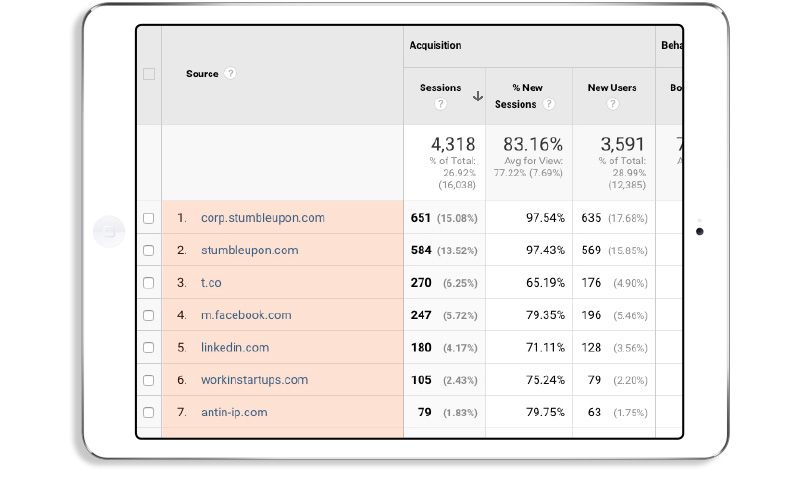Tick the m.facebook.com row checkbox

148,315
